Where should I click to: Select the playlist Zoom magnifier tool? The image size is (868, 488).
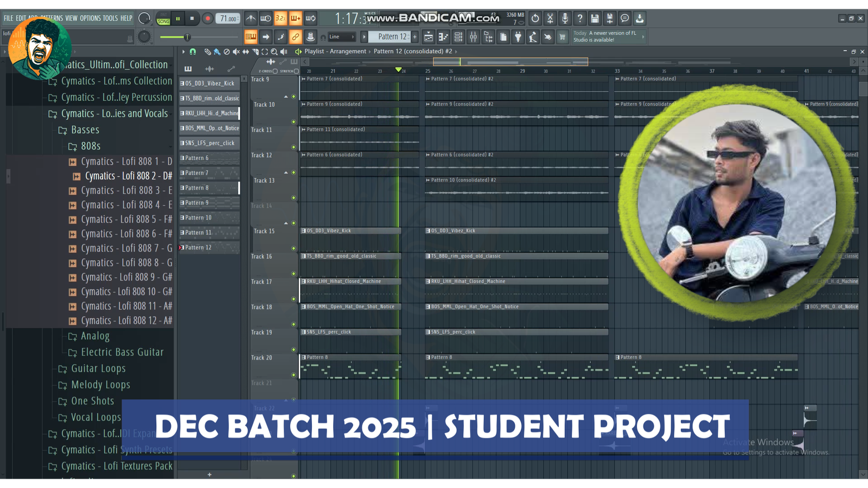click(x=274, y=52)
